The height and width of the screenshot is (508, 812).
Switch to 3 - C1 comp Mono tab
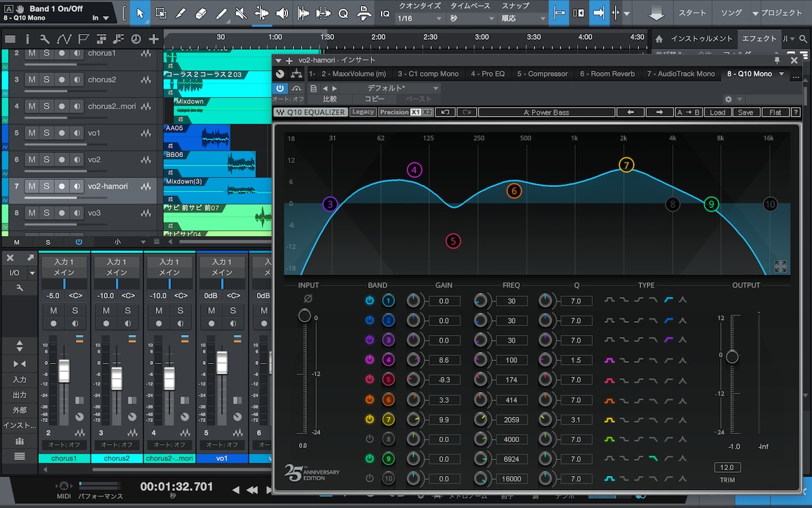point(428,74)
